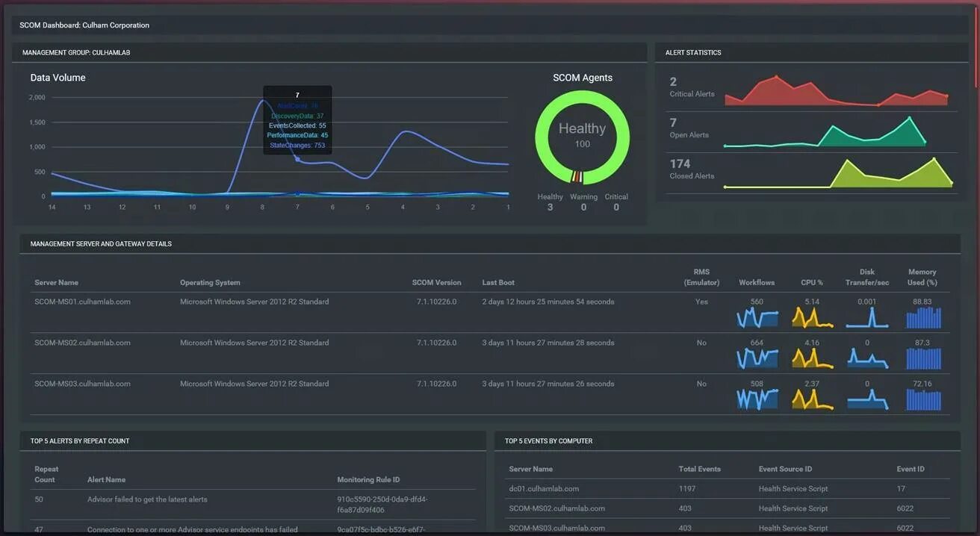Click the repeat count value 50
The width and height of the screenshot is (980, 536).
tap(39, 499)
